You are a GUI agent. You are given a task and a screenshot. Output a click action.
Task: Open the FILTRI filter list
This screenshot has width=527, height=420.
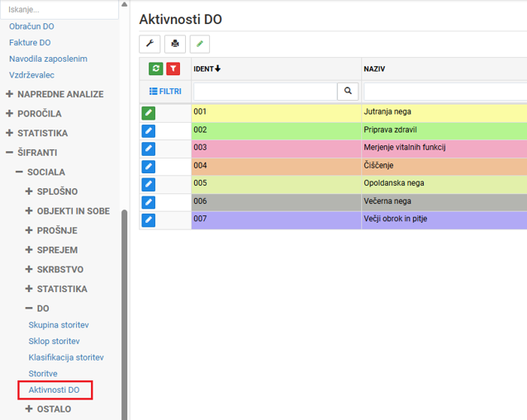click(x=165, y=92)
